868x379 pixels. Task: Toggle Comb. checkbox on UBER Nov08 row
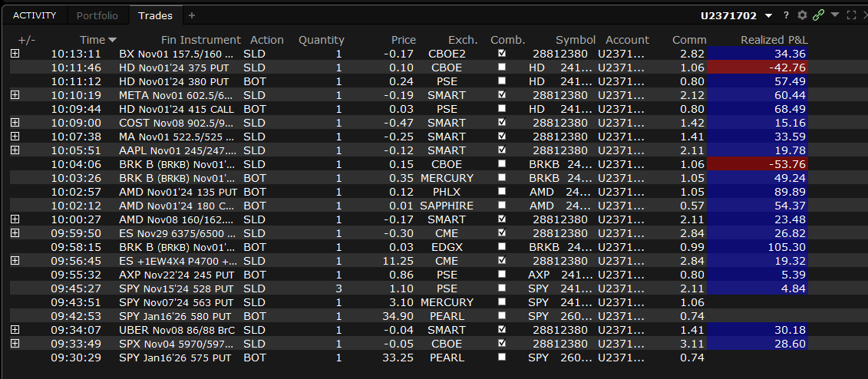pos(502,329)
